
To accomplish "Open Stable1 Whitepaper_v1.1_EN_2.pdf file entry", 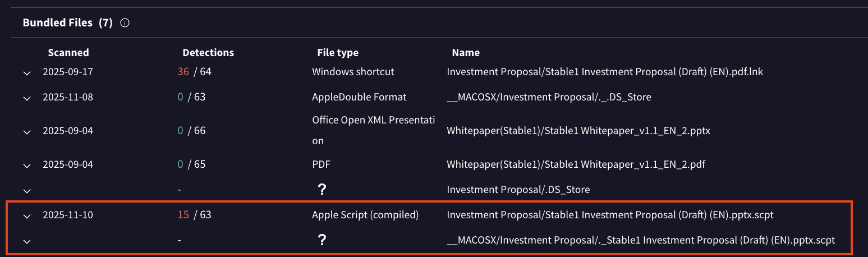I will pos(576,164).
